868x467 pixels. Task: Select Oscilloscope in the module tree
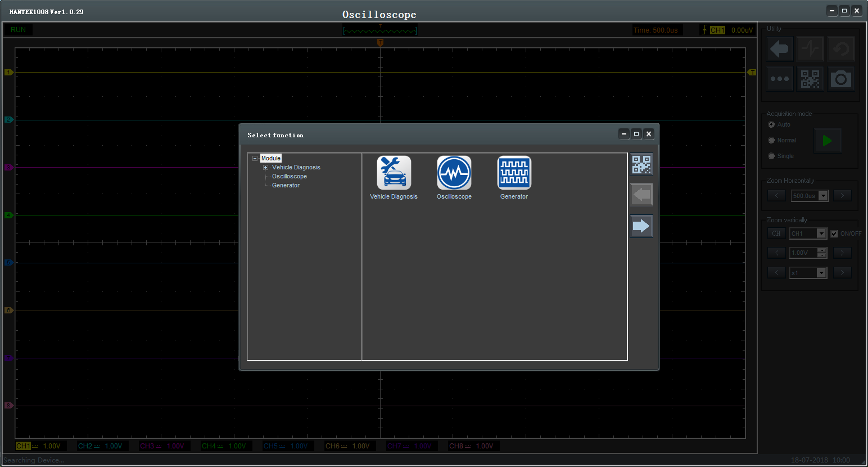click(x=289, y=177)
